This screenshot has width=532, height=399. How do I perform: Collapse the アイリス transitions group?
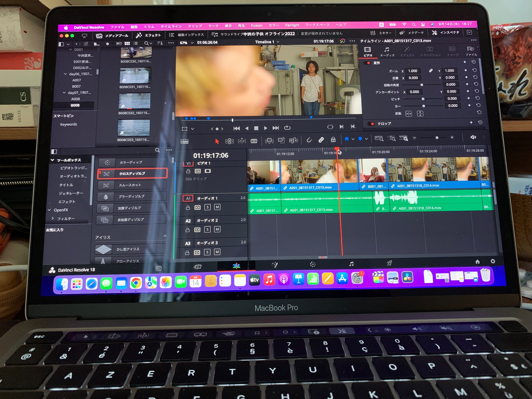(x=165, y=236)
